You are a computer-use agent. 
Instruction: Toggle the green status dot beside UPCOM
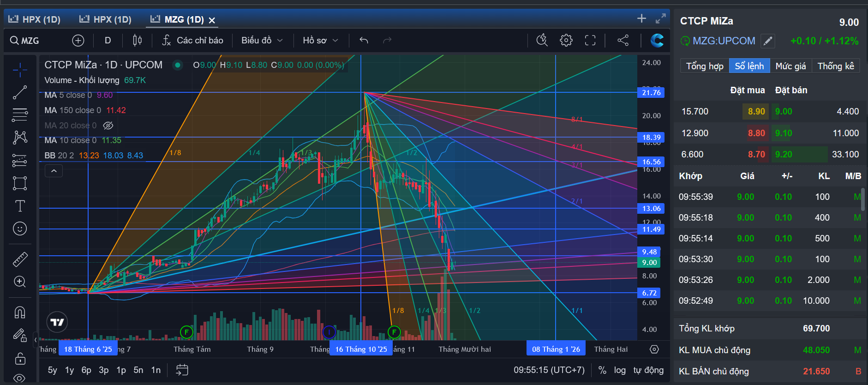pyautogui.click(x=177, y=65)
